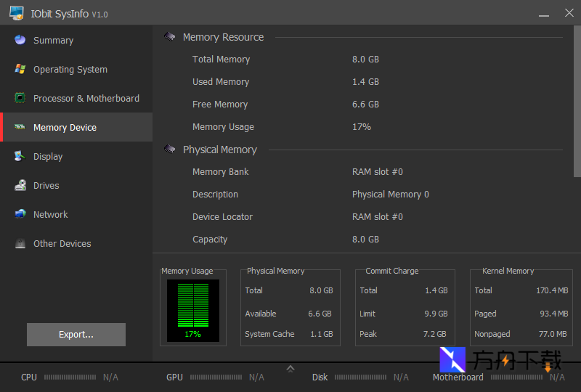The width and height of the screenshot is (581, 392).
Task: Click the Network icon in sidebar
Action: click(20, 214)
